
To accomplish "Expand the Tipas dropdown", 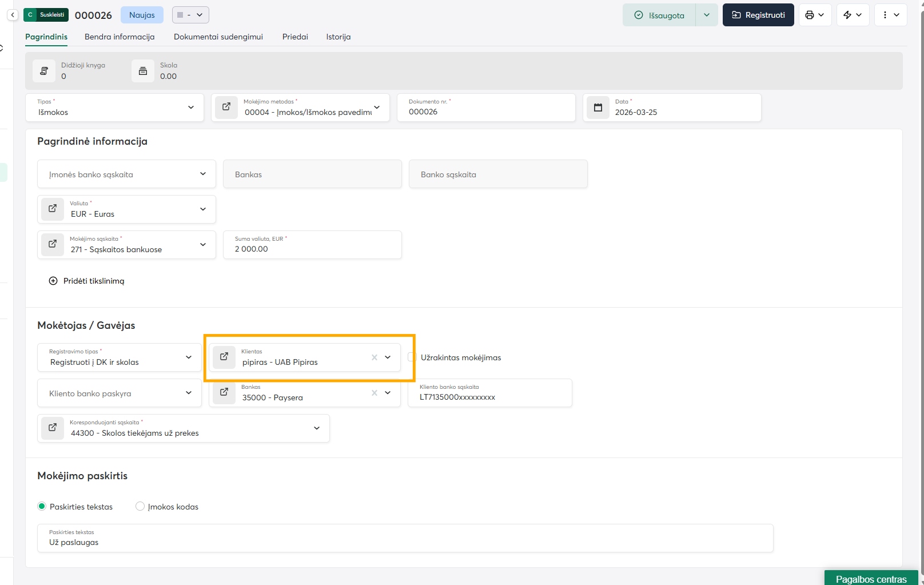I will coord(190,108).
